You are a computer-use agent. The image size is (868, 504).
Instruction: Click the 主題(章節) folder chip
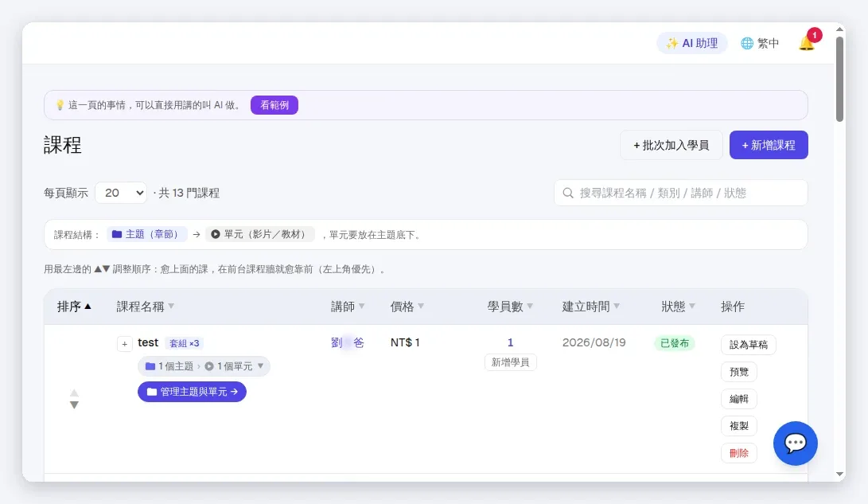click(146, 234)
